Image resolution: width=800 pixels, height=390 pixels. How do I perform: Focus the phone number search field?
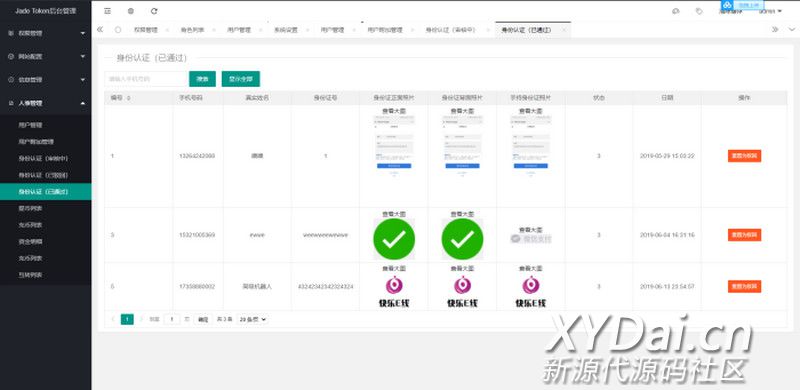146,79
